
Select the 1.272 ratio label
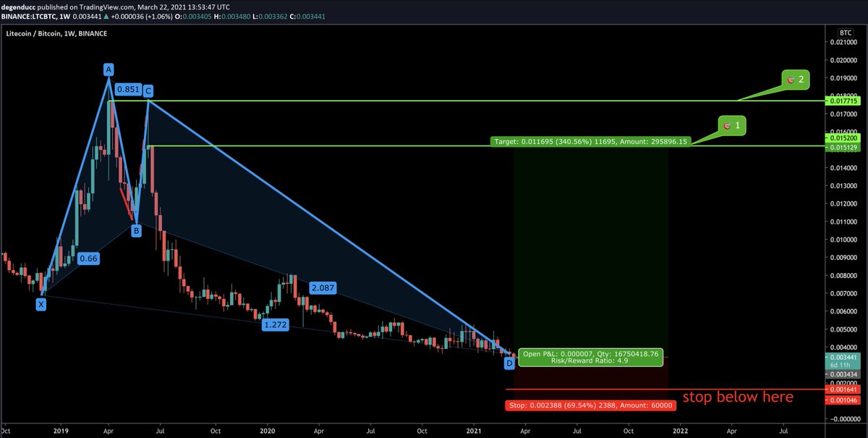point(275,325)
